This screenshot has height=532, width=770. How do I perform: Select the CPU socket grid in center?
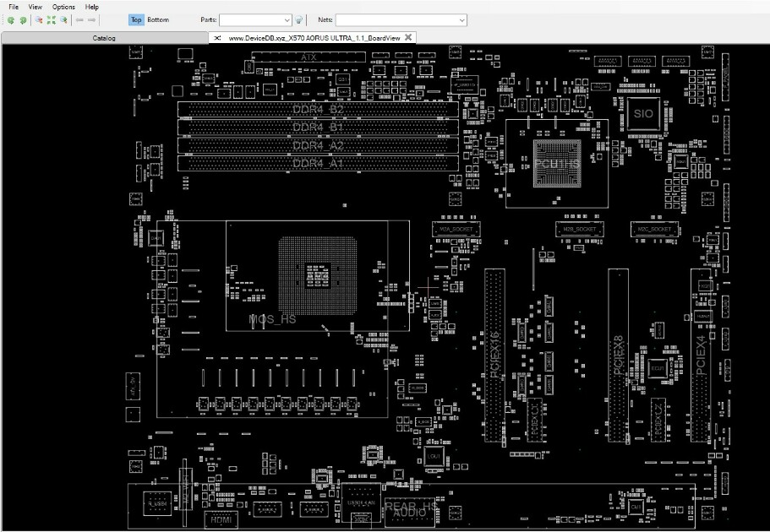[318, 276]
